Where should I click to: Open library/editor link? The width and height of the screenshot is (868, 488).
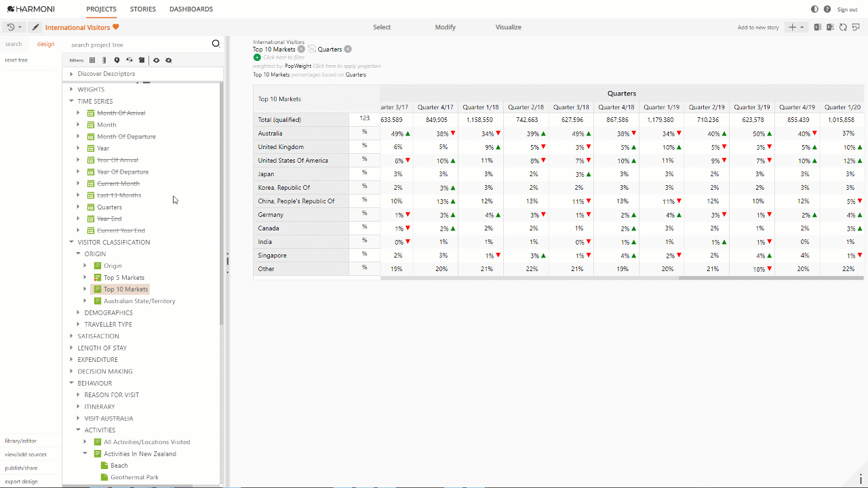[x=21, y=441]
